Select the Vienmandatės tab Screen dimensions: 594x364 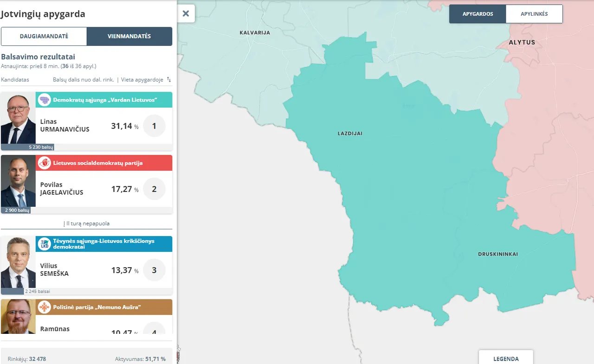tap(129, 36)
